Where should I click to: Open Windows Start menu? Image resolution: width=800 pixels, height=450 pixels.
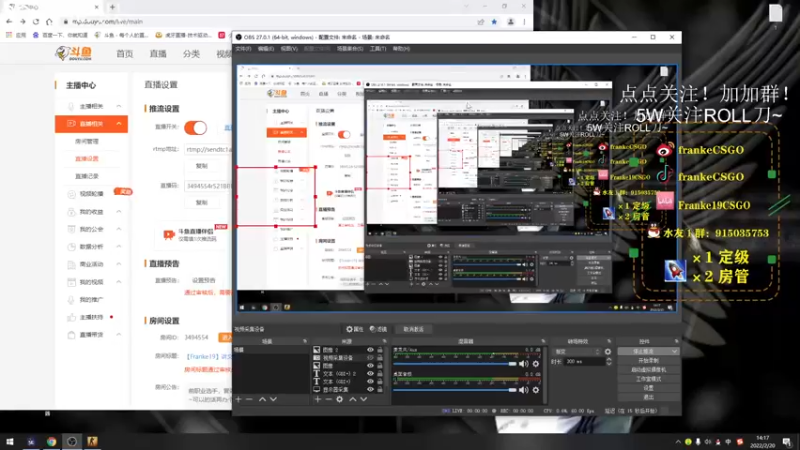pos(10,442)
